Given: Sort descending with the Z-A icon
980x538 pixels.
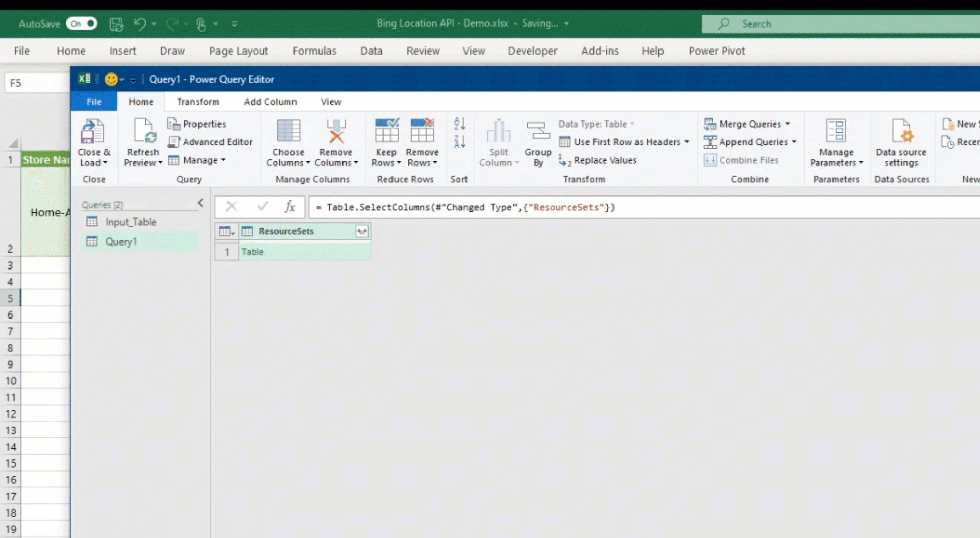Looking at the screenshot, I should 459,141.
